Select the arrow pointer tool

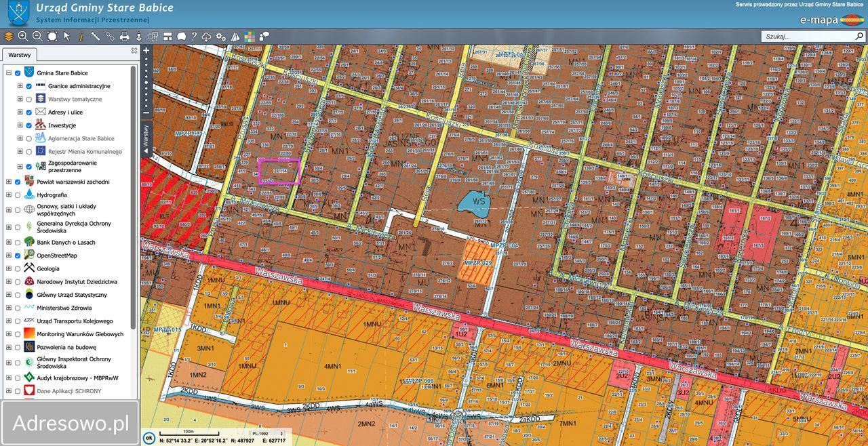tap(66, 37)
